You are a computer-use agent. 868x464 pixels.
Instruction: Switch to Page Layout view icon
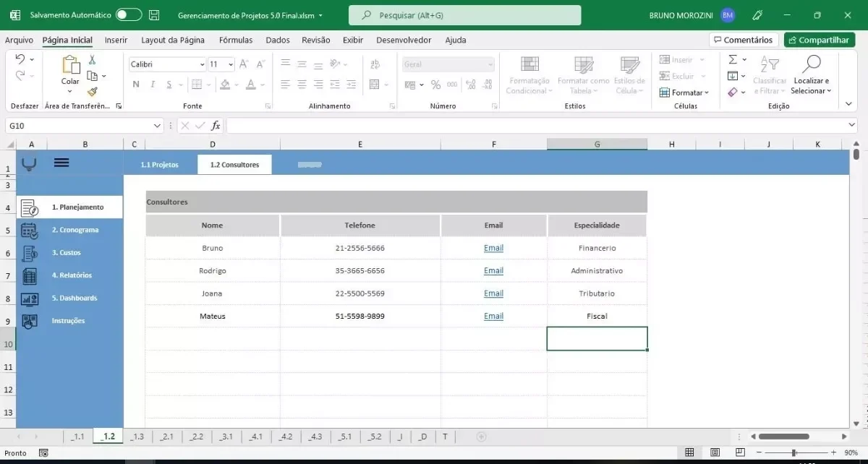[x=715, y=452]
